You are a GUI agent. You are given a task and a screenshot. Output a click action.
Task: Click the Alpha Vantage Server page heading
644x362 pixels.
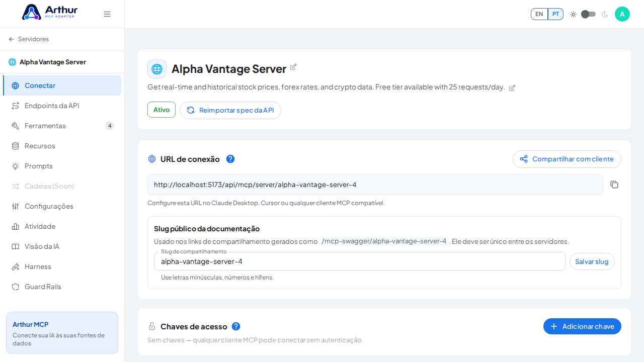(229, 69)
